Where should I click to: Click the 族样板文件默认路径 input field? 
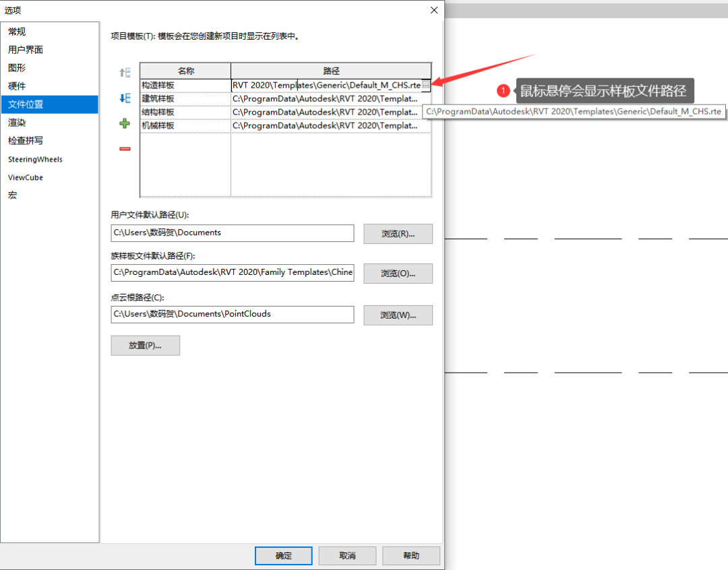(x=232, y=272)
